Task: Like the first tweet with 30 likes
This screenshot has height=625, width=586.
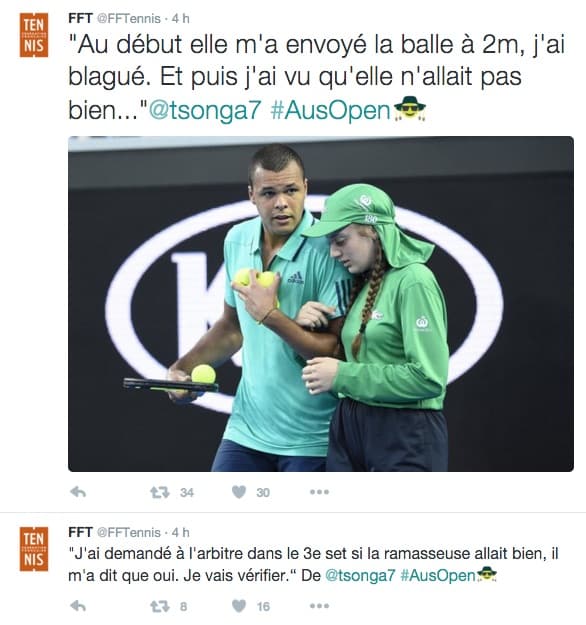Action: [x=239, y=492]
